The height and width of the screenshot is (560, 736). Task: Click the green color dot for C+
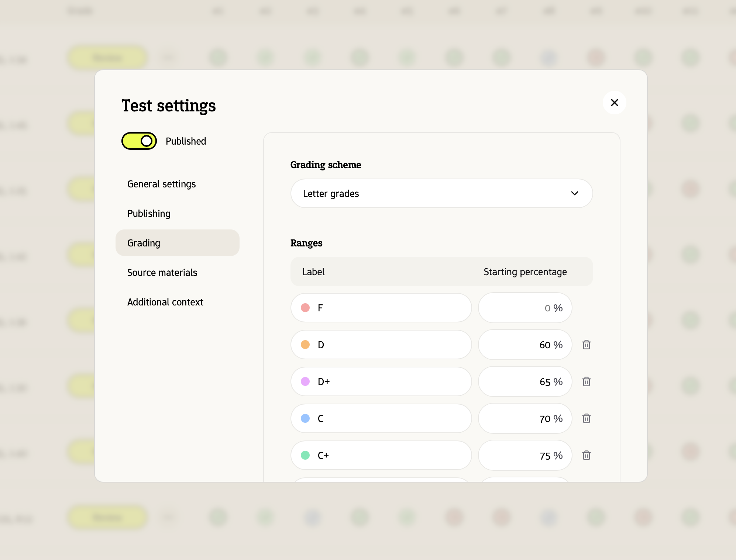tap(305, 455)
